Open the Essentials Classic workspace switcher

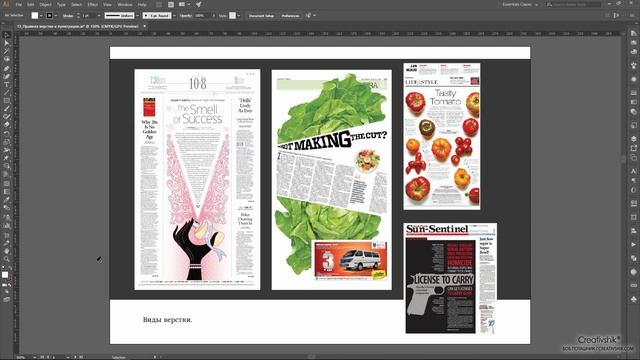(x=520, y=4)
